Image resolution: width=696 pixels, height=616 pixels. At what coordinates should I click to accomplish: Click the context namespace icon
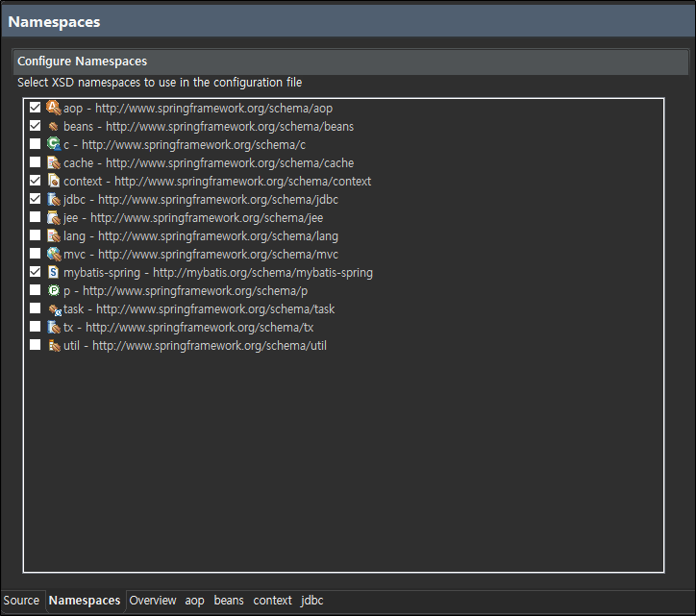click(53, 181)
